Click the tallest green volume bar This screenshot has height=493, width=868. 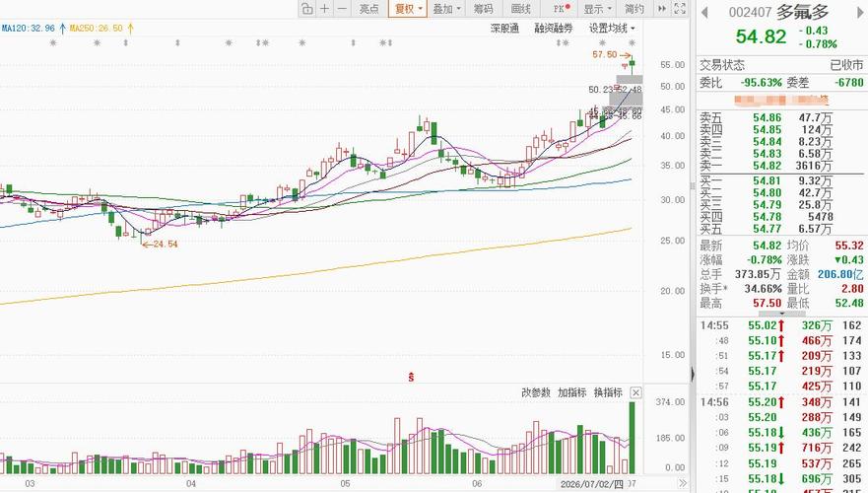pos(633,438)
